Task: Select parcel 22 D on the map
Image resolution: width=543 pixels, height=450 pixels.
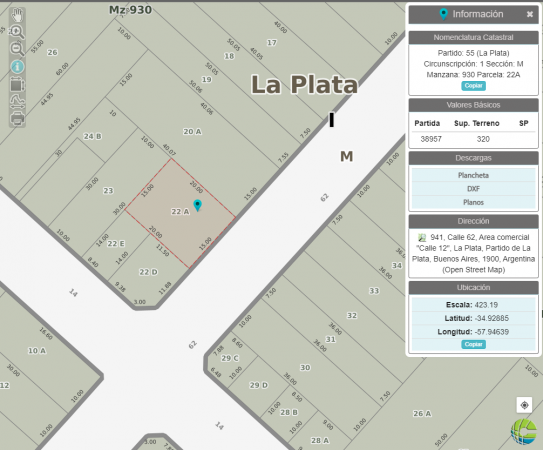Action: [x=149, y=272]
